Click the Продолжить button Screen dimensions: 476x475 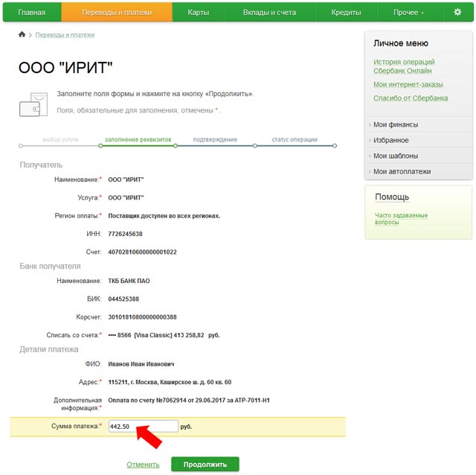click(x=205, y=465)
